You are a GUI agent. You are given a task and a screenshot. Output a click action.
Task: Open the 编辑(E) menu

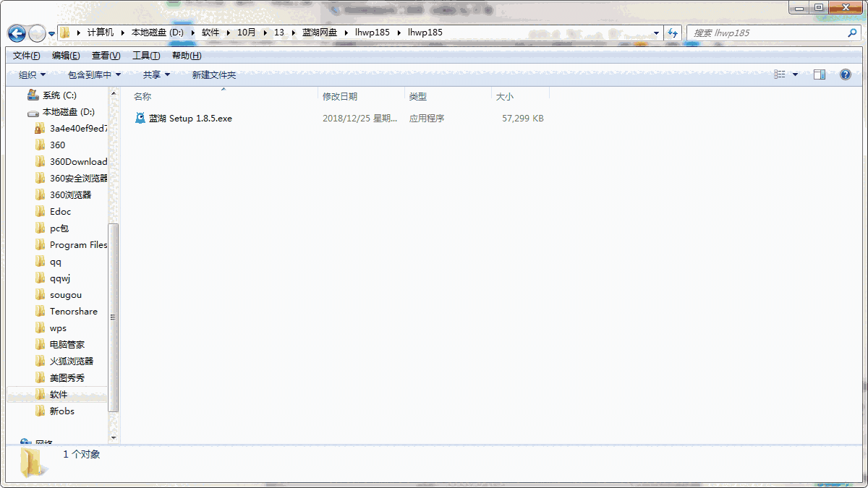(66, 56)
